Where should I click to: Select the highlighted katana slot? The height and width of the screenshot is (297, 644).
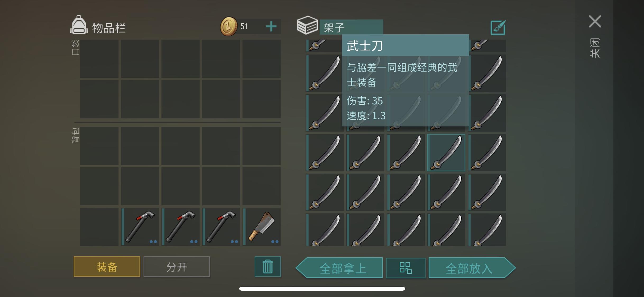click(x=446, y=153)
